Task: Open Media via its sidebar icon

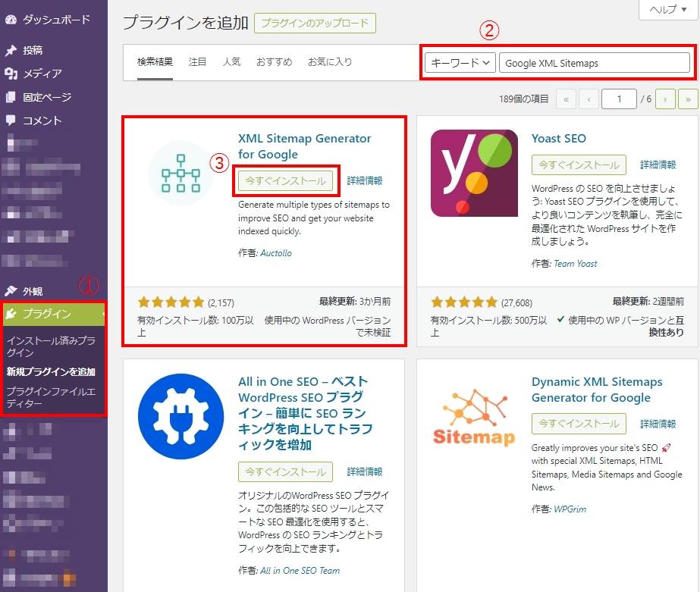Action: coord(11,74)
